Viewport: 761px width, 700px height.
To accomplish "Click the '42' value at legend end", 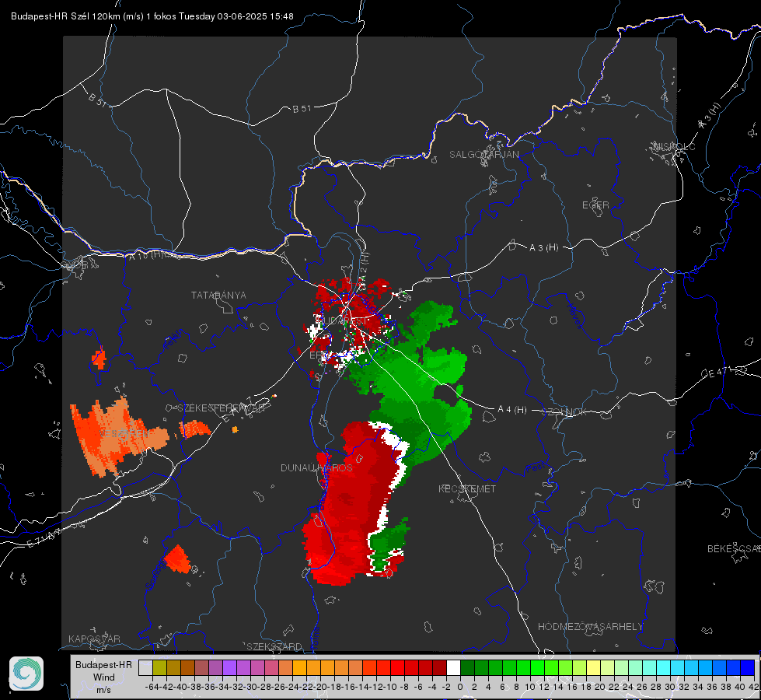I will click(x=754, y=687).
